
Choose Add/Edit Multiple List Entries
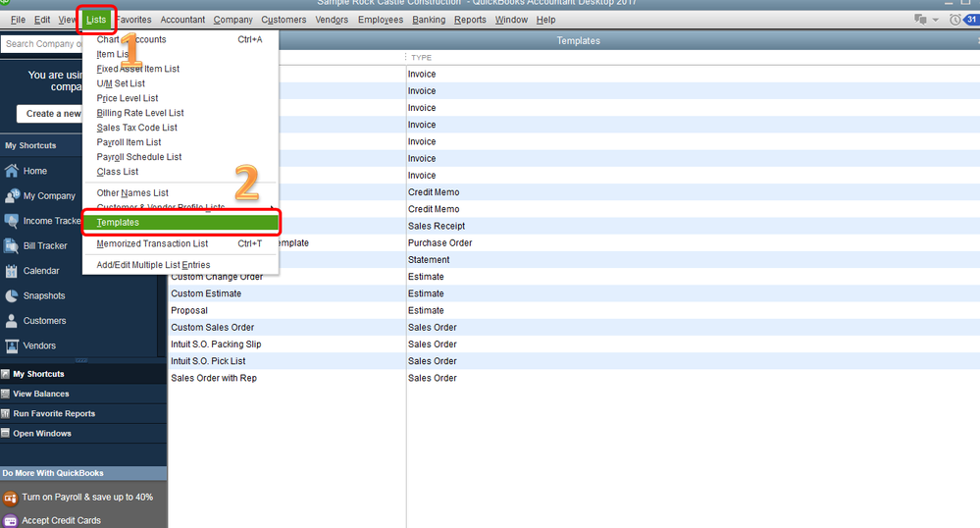click(153, 265)
